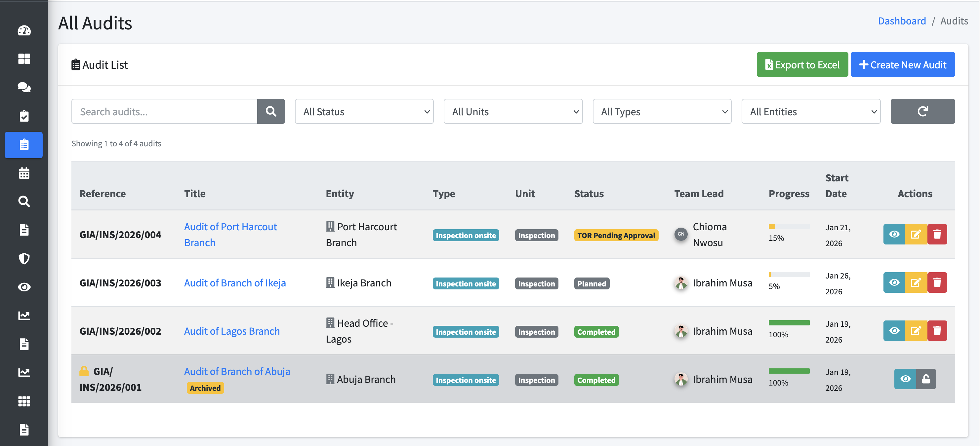Type in the Search audits field
This screenshot has height=446, width=980.
pyautogui.click(x=164, y=111)
